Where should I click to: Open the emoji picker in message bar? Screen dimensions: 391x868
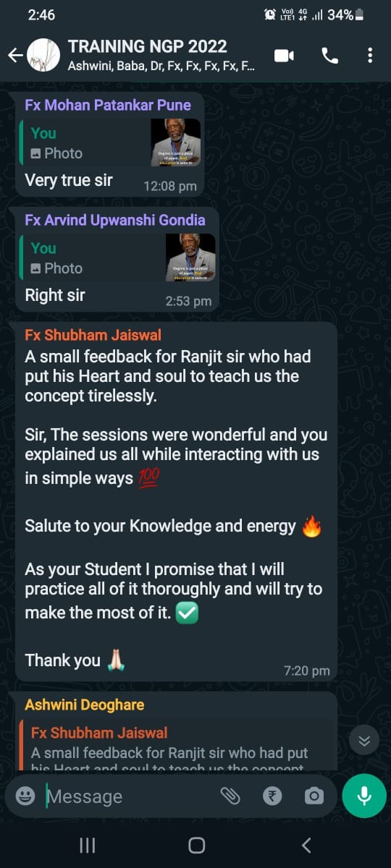(25, 796)
